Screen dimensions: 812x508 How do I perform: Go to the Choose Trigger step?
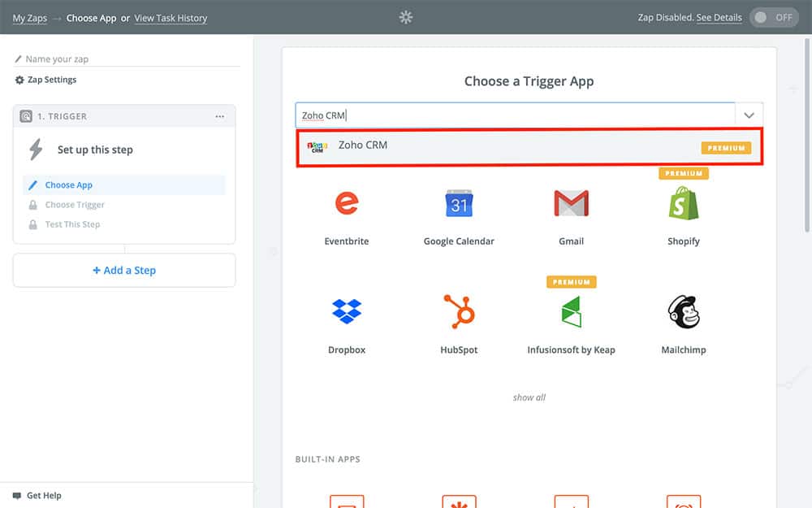click(x=75, y=205)
